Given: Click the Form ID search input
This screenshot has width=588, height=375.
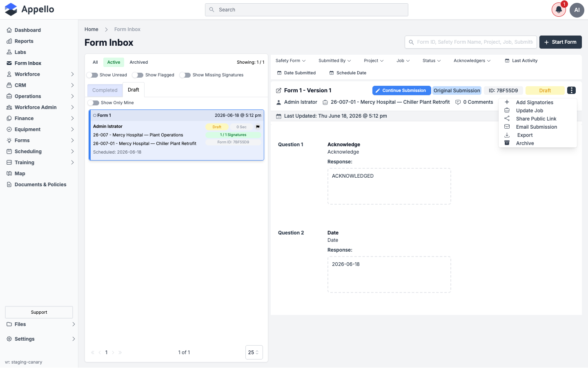Looking at the screenshot, I should point(471,42).
